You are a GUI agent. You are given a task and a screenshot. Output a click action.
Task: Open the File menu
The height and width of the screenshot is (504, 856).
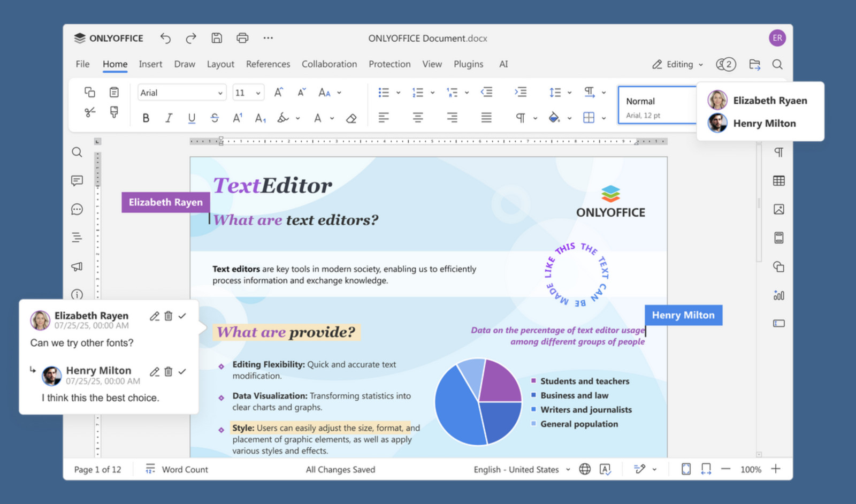click(x=82, y=64)
